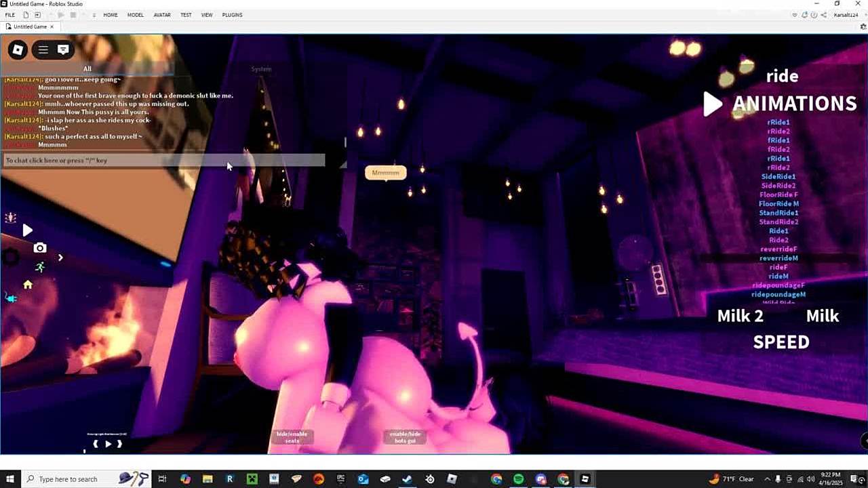Switch to the System chat tab
The image size is (868, 488).
(x=261, y=69)
